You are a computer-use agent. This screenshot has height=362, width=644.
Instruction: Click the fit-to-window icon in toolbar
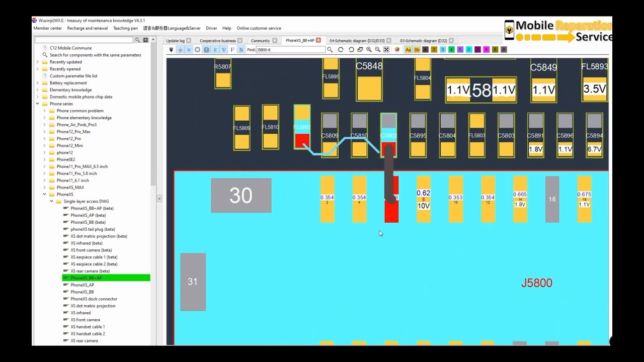(386, 50)
